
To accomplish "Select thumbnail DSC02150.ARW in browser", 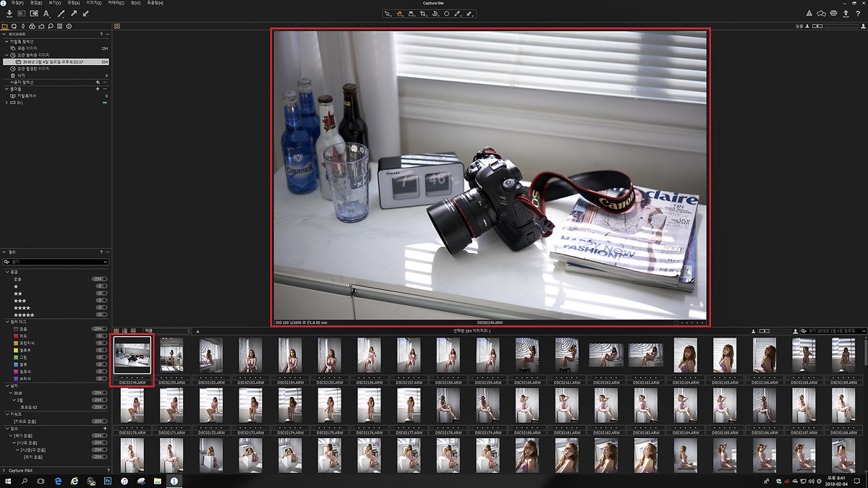I will pyautogui.click(x=171, y=360).
